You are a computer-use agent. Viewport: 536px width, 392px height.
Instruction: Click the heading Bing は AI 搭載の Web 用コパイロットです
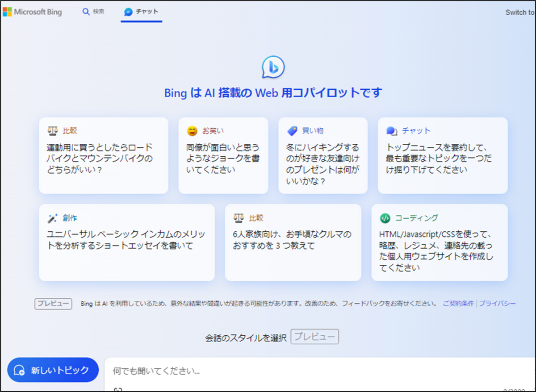point(273,93)
